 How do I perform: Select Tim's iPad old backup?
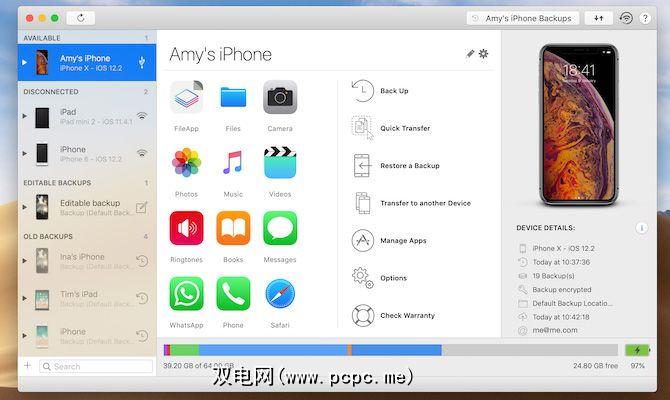pyautogui.click(x=87, y=298)
